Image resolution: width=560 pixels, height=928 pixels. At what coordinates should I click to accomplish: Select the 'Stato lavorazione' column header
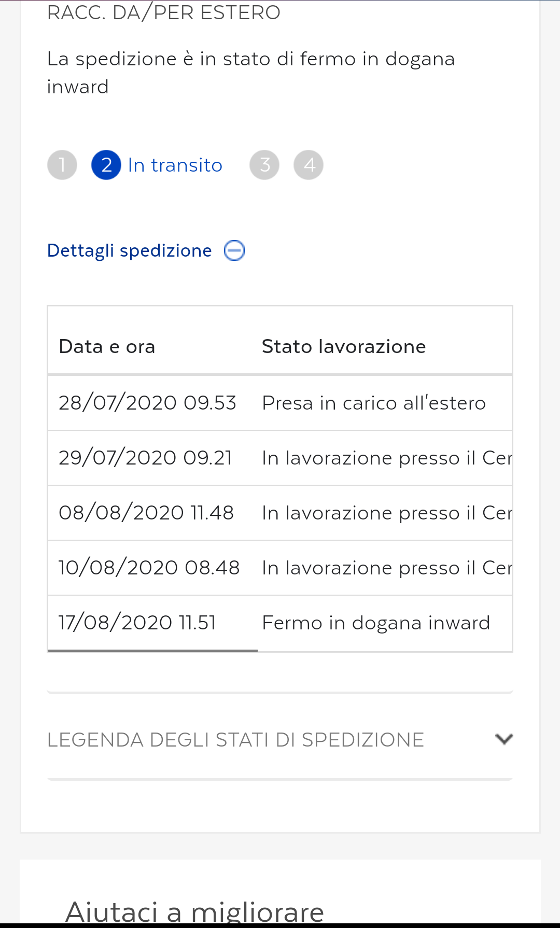344,346
